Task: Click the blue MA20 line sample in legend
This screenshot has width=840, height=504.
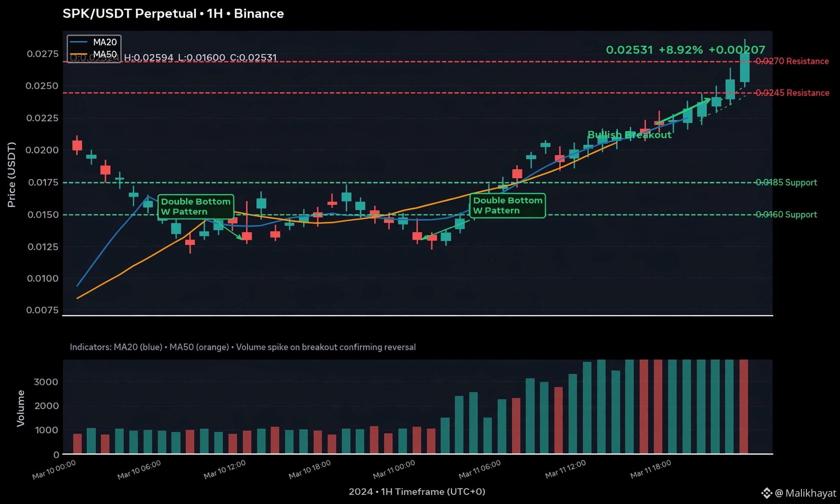Action: click(79, 42)
